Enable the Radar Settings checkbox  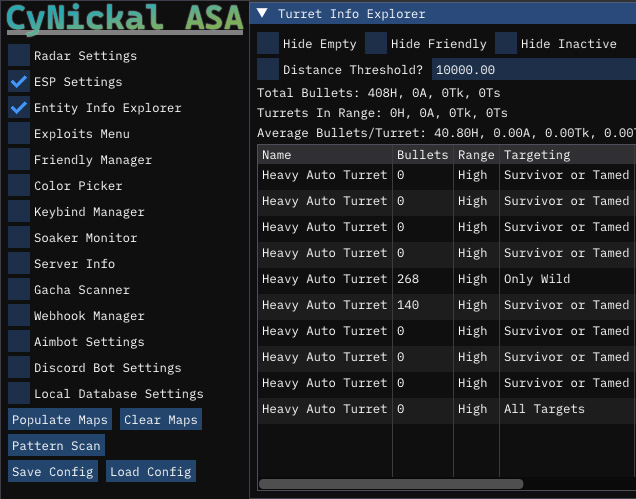(19, 56)
